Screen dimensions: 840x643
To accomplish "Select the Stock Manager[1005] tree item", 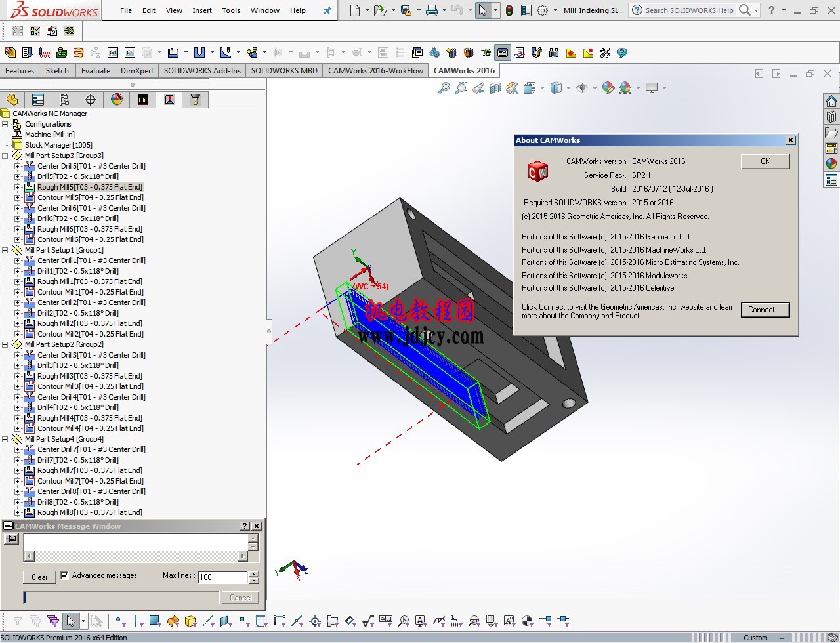I will tap(58, 145).
